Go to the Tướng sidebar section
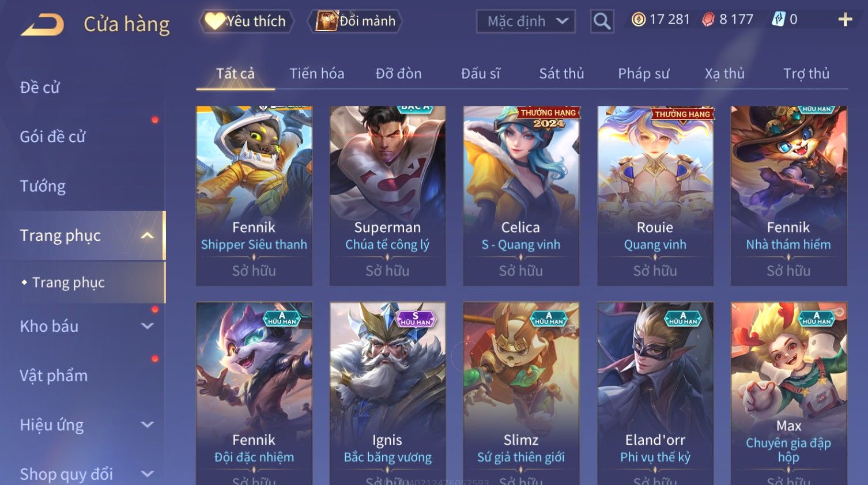The width and height of the screenshot is (868, 485). [43, 186]
